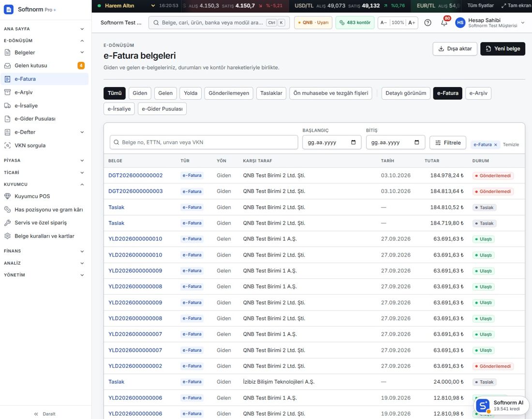
Task: Create a new document with Yeni belge
Action: tap(502, 48)
